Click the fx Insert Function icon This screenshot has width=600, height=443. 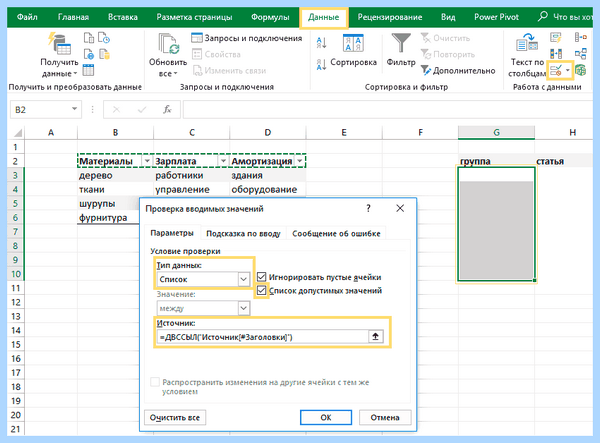[x=167, y=110]
